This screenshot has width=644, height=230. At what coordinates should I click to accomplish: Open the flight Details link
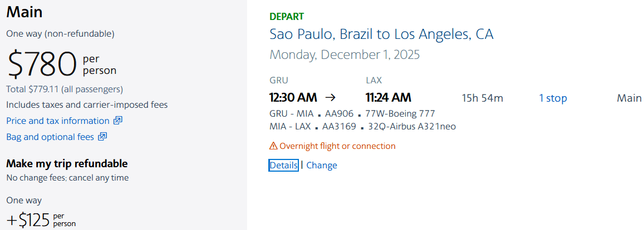click(283, 165)
